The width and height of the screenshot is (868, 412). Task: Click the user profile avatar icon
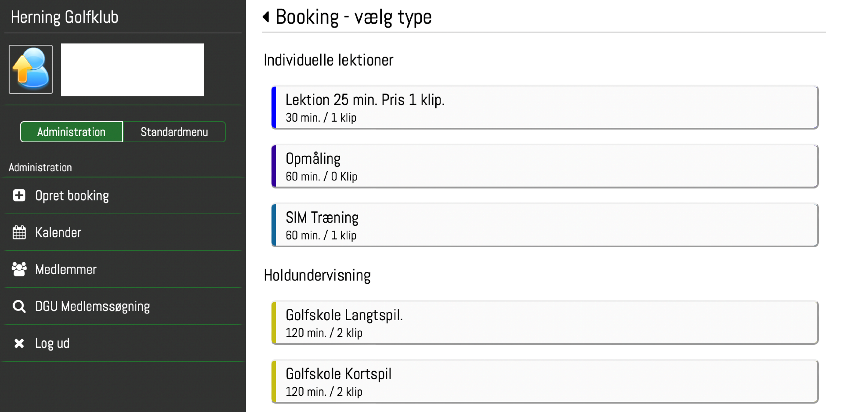(x=31, y=69)
